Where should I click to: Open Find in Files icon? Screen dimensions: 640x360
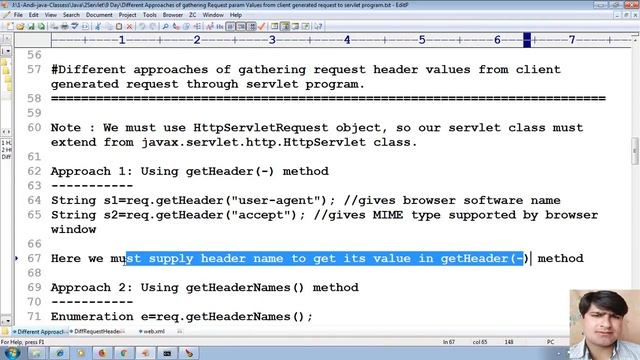pos(187,27)
